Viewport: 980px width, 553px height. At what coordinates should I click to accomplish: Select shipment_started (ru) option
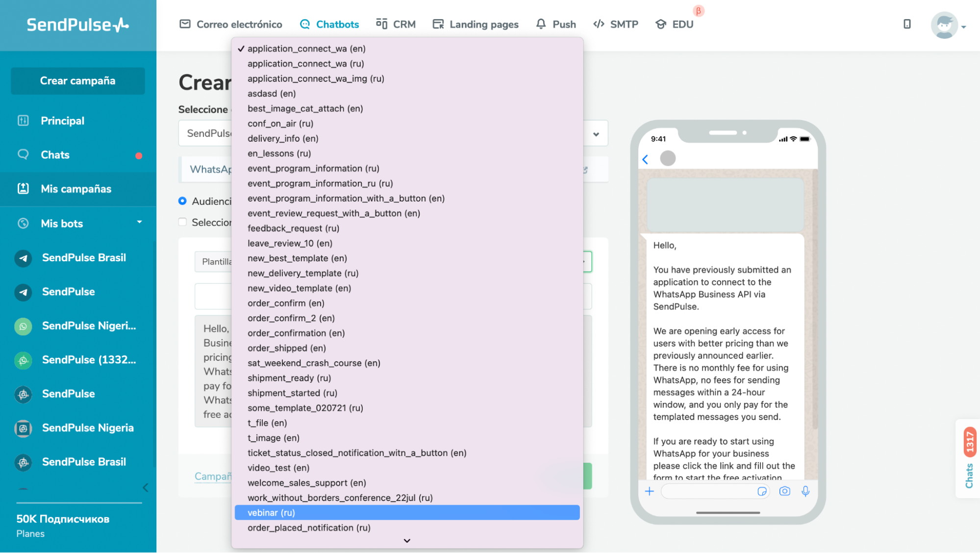[x=407, y=393]
